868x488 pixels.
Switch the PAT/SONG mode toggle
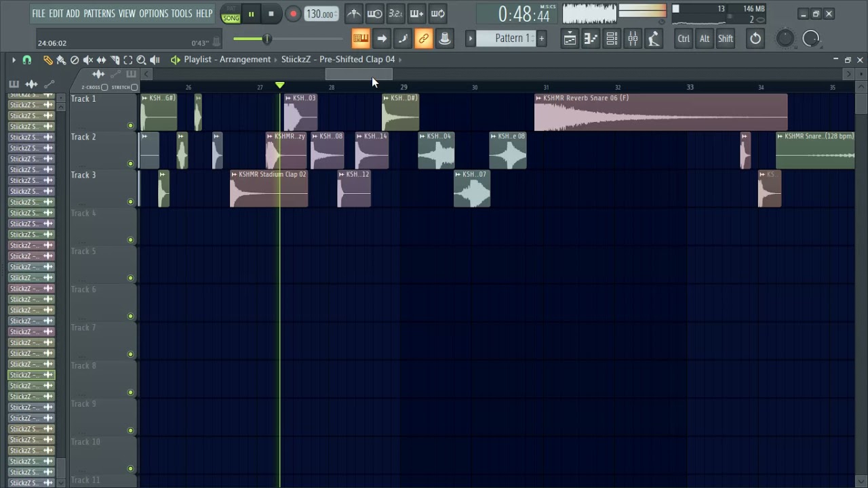click(x=231, y=14)
